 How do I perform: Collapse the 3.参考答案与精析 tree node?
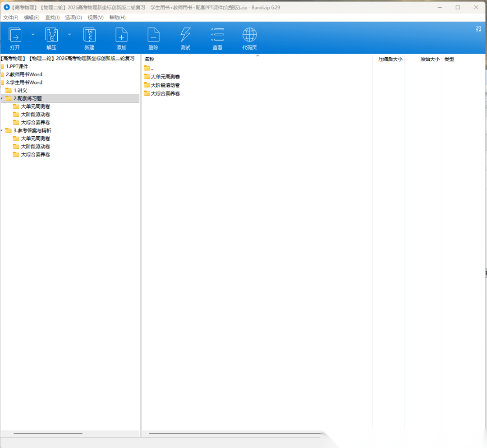tap(2, 131)
